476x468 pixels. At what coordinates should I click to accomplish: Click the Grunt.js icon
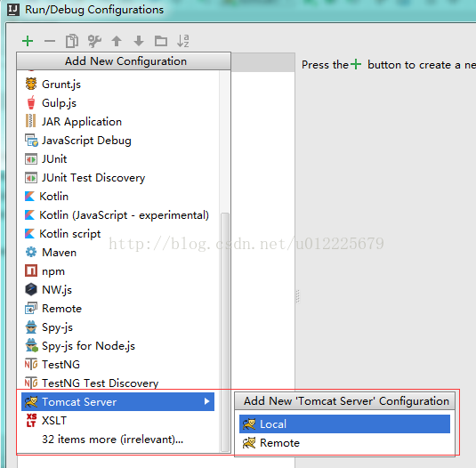(31, 84)
